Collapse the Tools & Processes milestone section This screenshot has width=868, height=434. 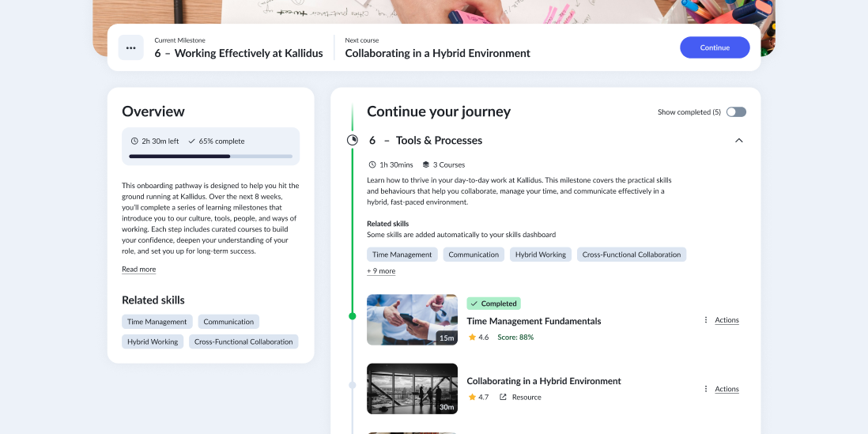coord(738,141)
